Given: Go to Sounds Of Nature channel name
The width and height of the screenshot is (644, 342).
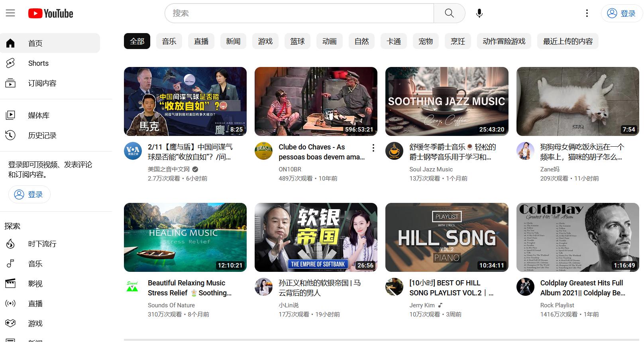Looking at the screenshot, I should pyautogui.click(x=171, y=305).
